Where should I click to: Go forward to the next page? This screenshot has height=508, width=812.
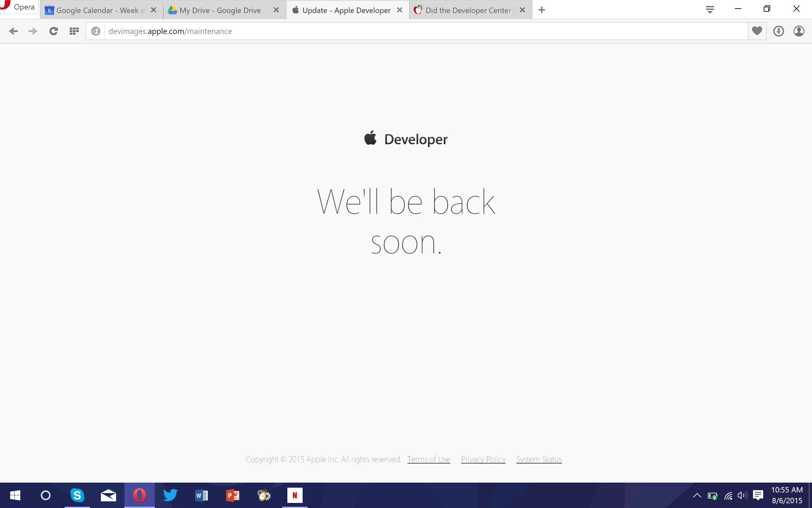(33, 31)
